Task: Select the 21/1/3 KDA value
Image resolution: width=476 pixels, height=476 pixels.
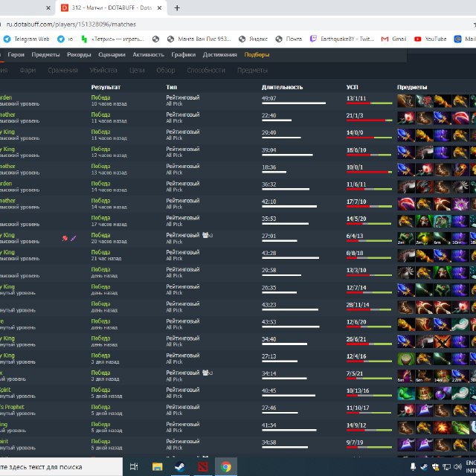Action: pyautogui.click(x=355, y=115)
